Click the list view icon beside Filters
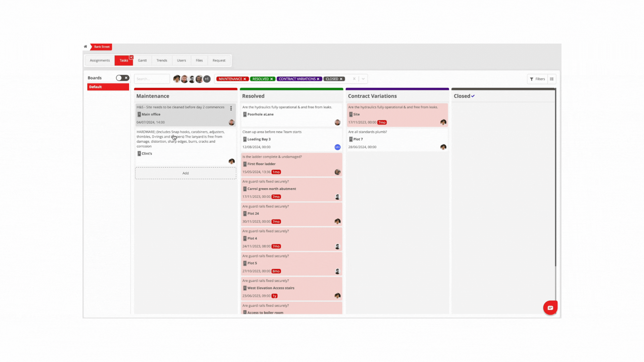The height and width of the screenshot is (362, 644). tap(552, 79)
